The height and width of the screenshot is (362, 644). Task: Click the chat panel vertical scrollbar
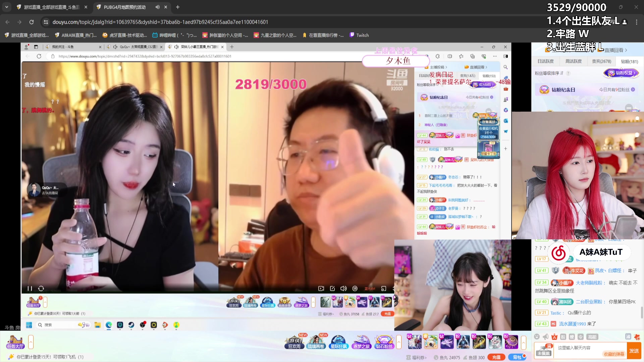pyautogui.click(x=642, y=312)
